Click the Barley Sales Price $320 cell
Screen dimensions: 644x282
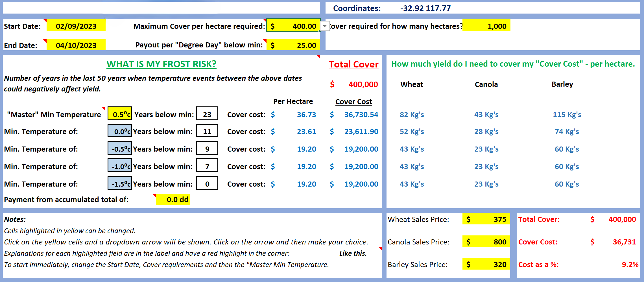point(486,264)
